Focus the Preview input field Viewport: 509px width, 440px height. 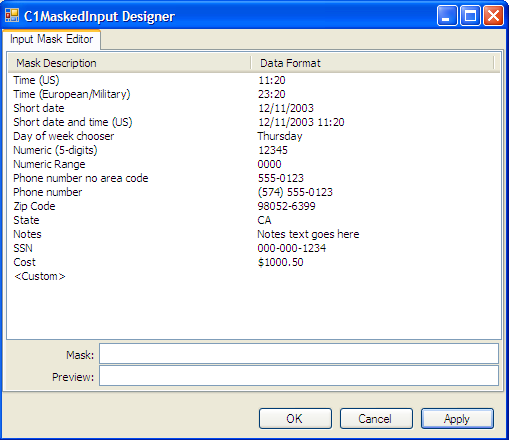point(299,376)
